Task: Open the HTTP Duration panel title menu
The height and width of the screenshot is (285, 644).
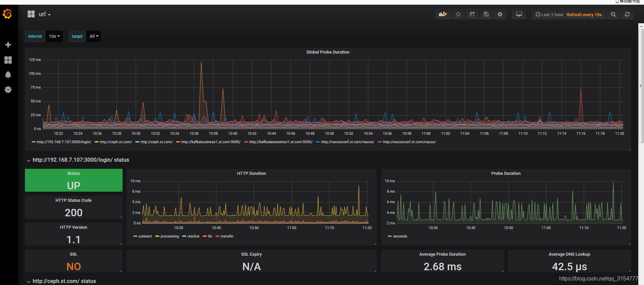Action: tap(251, 173)
